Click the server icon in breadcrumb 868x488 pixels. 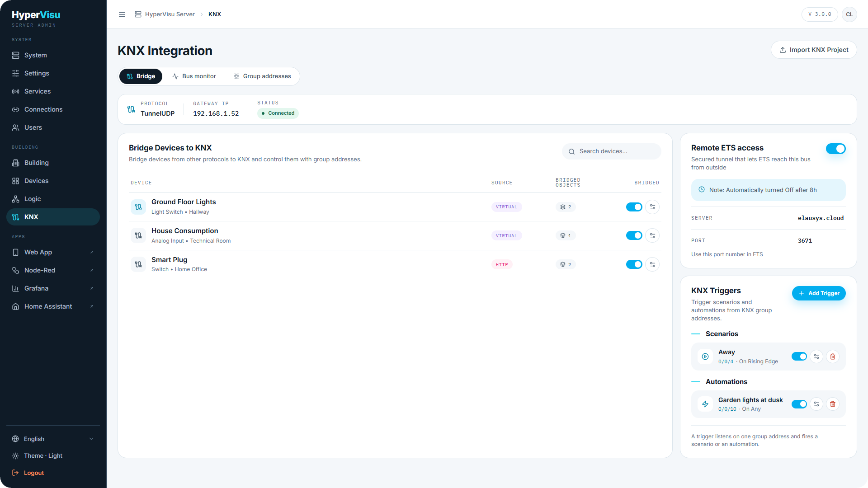[x=138, y=14]
